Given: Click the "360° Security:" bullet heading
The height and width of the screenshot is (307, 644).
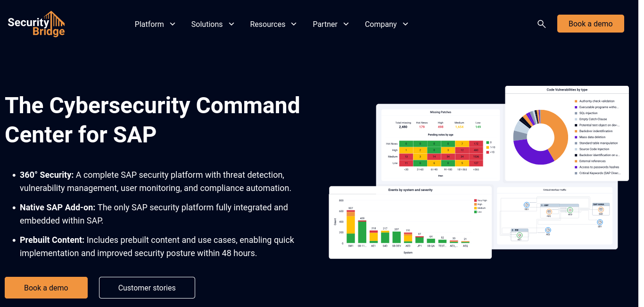Looking at the screenshot, I should click(x=47, y=175).
